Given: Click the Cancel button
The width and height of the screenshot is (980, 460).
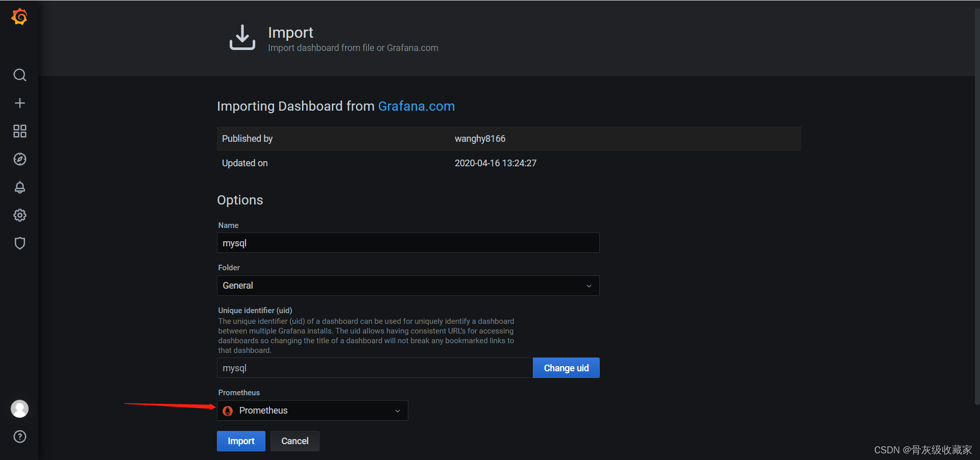Looking at the screenshot, I should click(295, 441).
